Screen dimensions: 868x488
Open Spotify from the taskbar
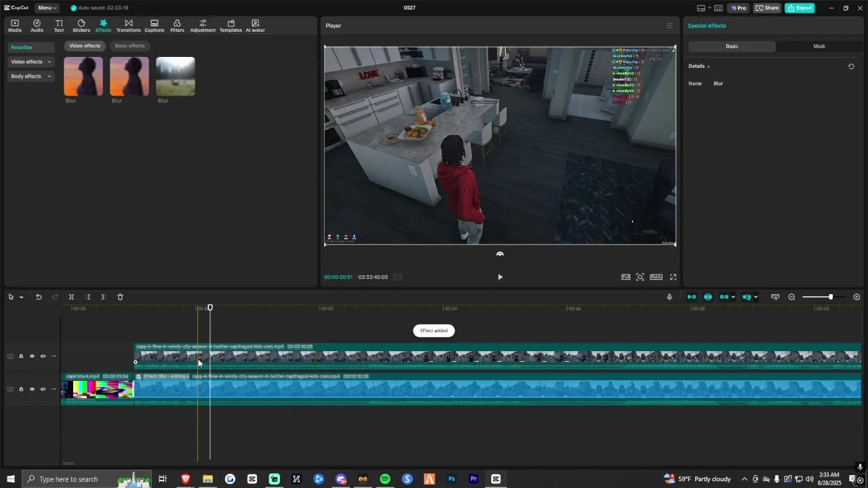tap(385, 479)
